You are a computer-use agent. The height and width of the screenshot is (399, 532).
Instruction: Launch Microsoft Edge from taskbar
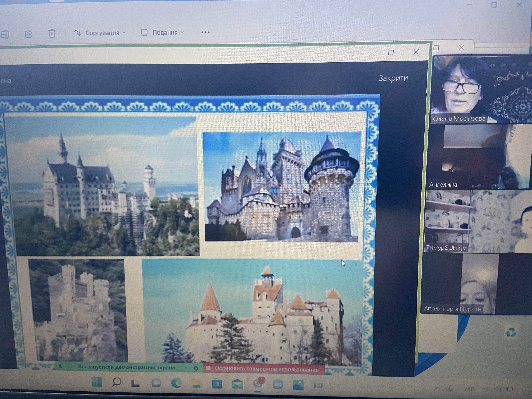(x=177, y=383)
